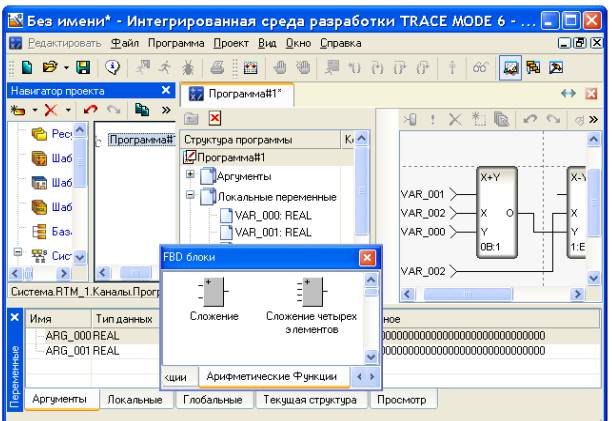This screenshot has height=421, width=612.
Task: Toggle the highlighted picture view button in toolbar
Action: pos(510,70)
